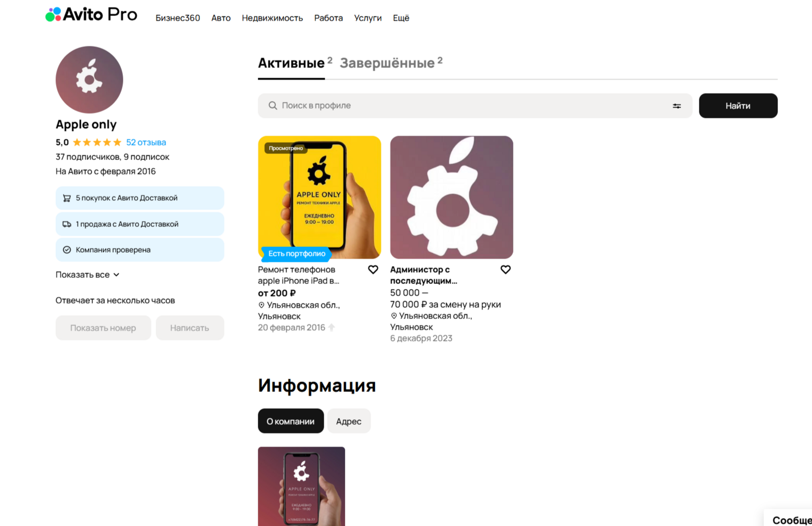Click the 5 покупок с Авито Доставкой badge

tap(140, 198)
